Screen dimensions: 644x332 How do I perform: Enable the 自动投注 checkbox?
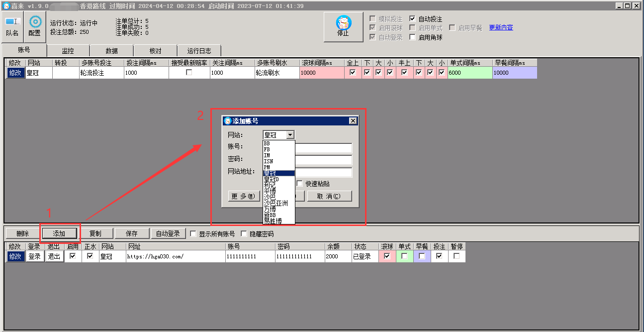[x=412, y=19]
